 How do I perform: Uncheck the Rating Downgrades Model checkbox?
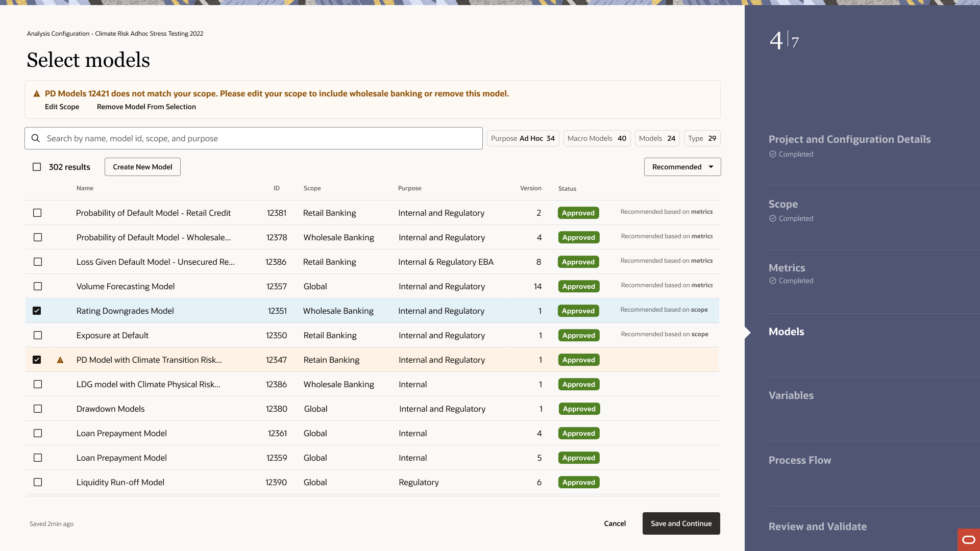pos(37,311)
